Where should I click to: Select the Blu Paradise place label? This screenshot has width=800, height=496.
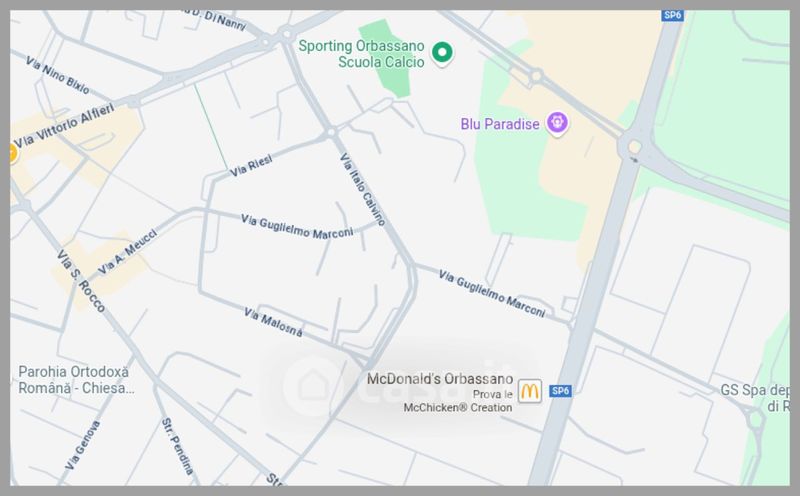pos(499,124)
